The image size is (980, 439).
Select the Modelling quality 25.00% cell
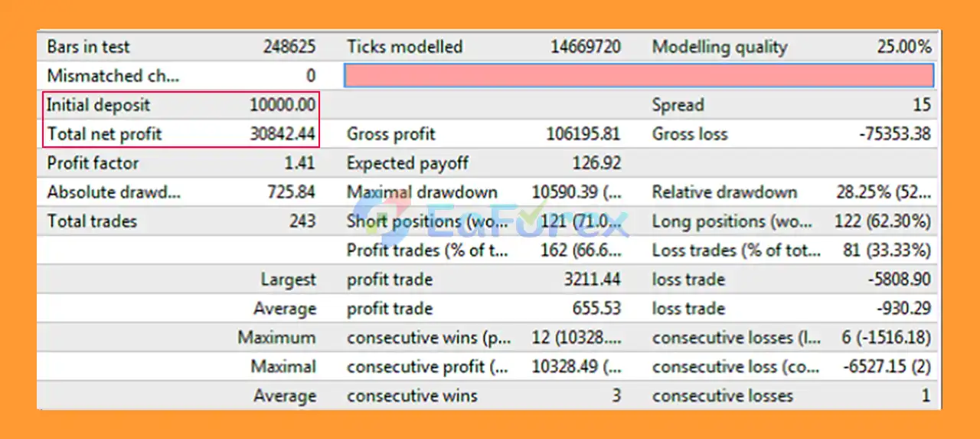(x=903, y=47)
